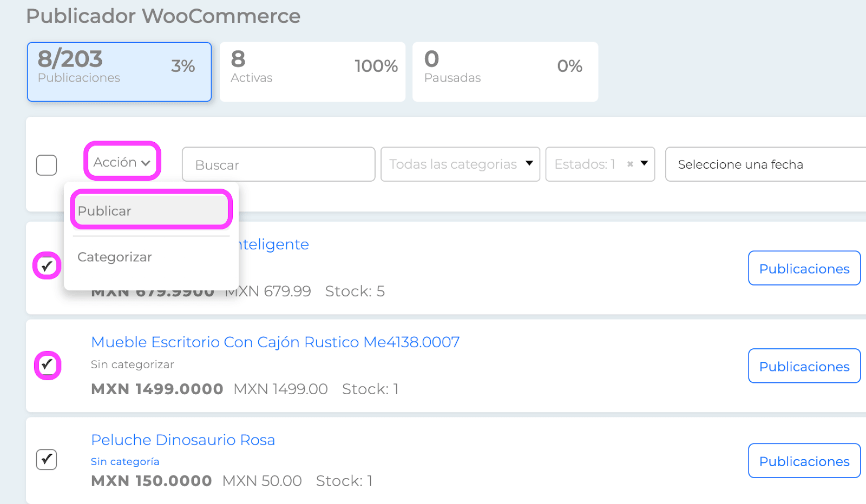Click the MXN 150.0000 price text

coord(151,481)
